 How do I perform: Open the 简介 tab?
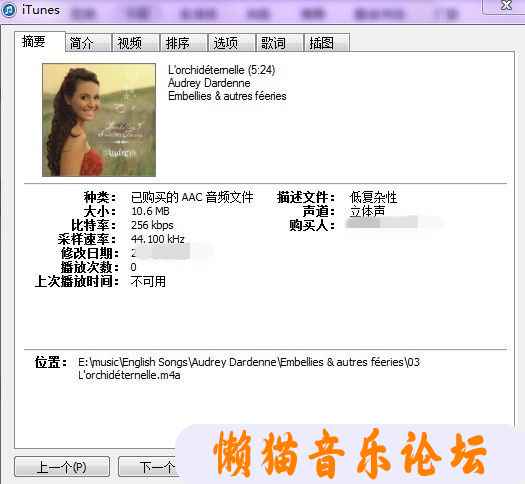[x=88, y=43]
